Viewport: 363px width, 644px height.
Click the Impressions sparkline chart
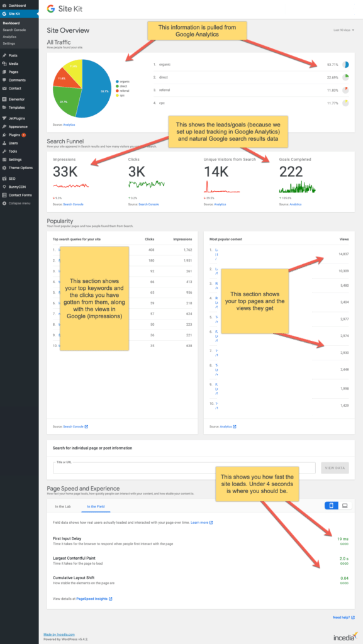(70, 186)
